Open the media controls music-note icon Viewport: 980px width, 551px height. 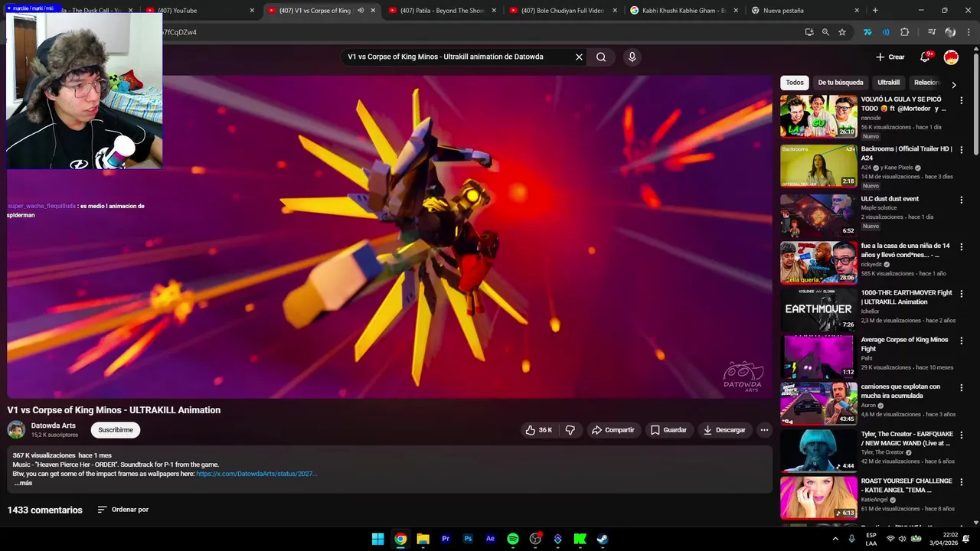click(932, 32)
